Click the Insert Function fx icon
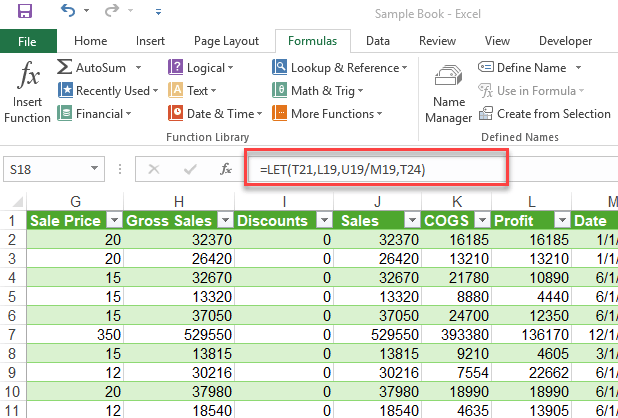Image resolution: width=618 pixels, height=418 pixels. pyautogui.click(x=26, y=88)
